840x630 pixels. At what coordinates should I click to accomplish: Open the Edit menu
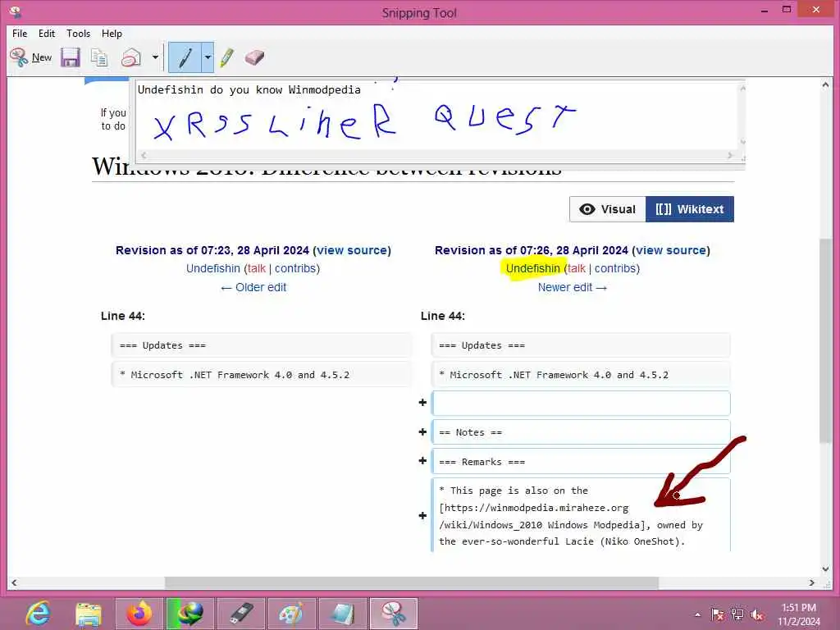tap(47, 33)
